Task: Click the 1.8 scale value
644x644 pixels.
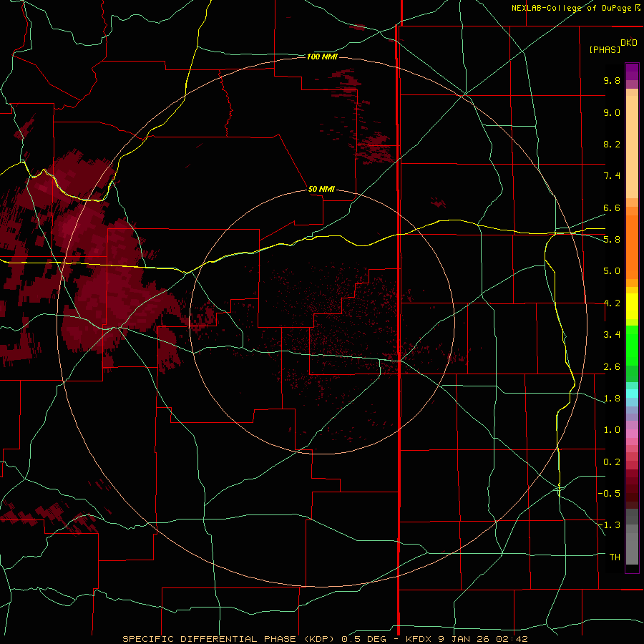Action: click(612, 399)
